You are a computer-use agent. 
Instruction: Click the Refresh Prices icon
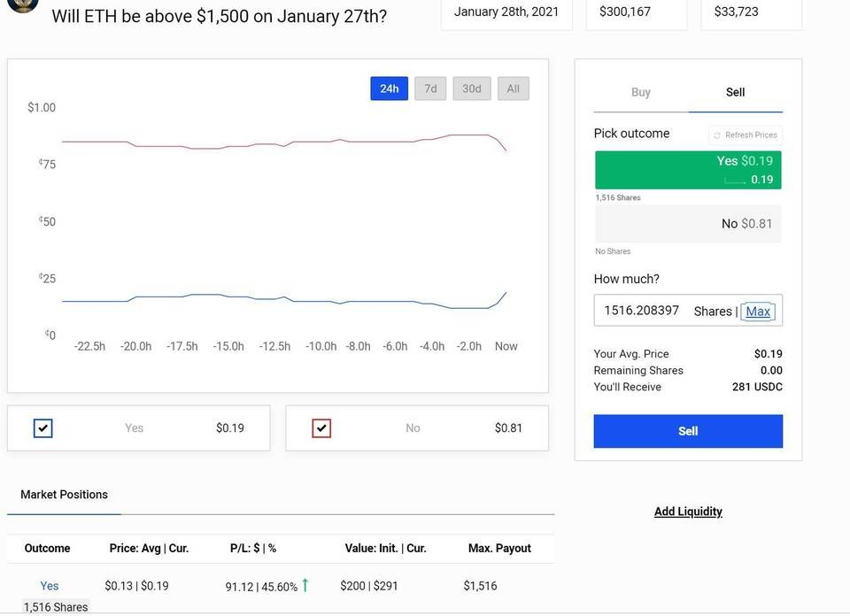[x=717, y=135]
